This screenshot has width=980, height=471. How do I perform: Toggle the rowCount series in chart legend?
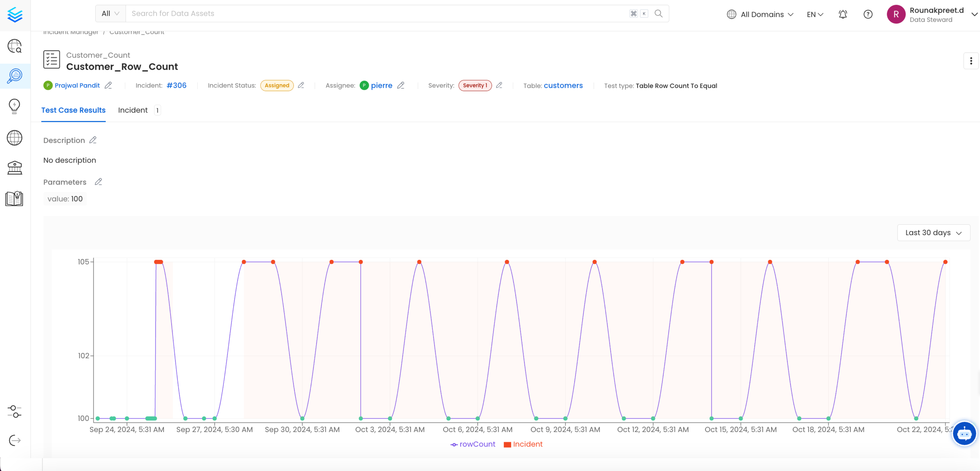(x=473, y=444)
